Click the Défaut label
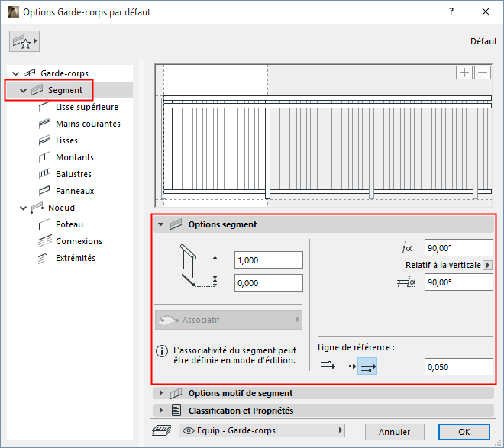The height and width of the screenshot is (448, 504). (x=483, y=41)
